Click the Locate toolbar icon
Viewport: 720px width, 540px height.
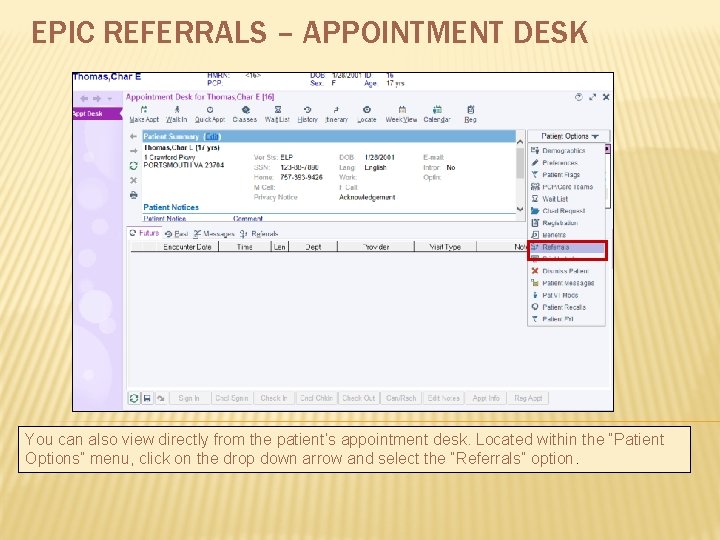[x=366, y=114]
